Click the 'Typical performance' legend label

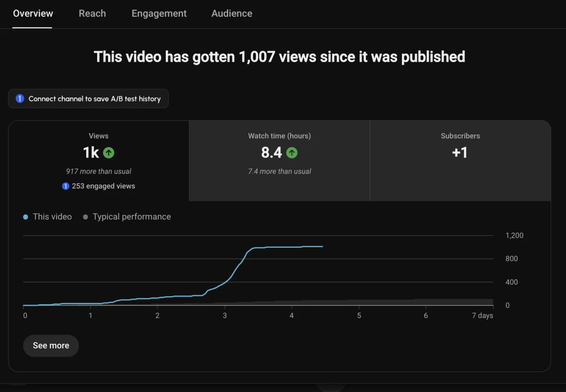[131, 217]
